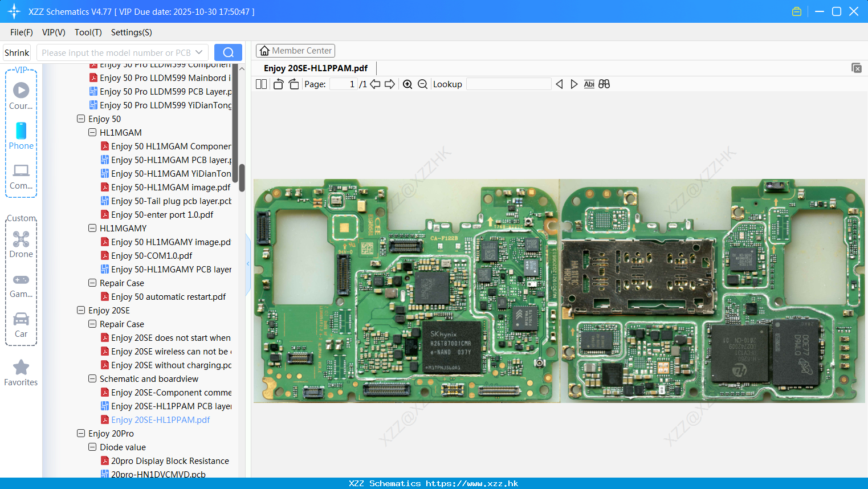The image size is (868, 489).
Task: Open Enjoy 50-Tail plug pcb layer file
Action: 166,201
